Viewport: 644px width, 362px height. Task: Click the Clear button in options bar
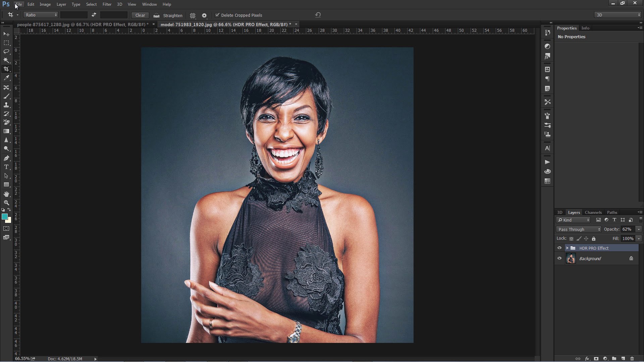(x=140, y=15)
